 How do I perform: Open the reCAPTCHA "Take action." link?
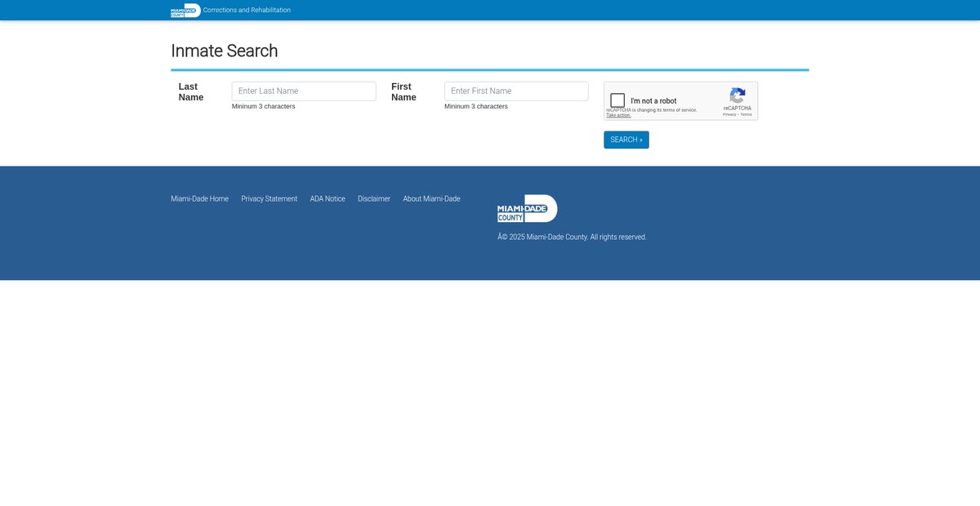point(618,115)
